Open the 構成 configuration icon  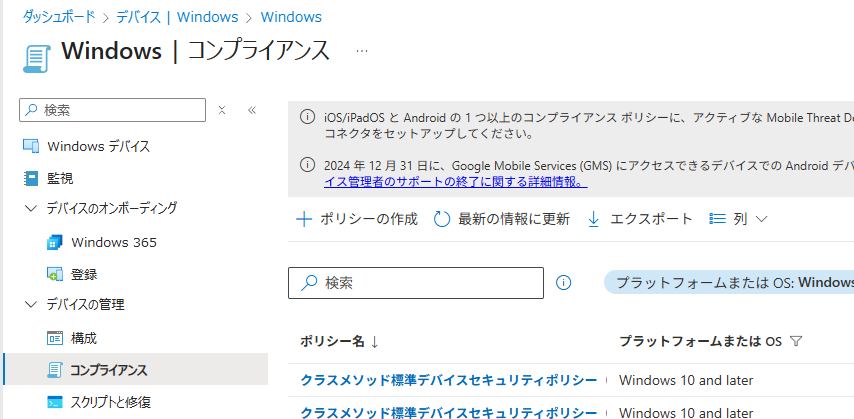(x=54, y=338)
